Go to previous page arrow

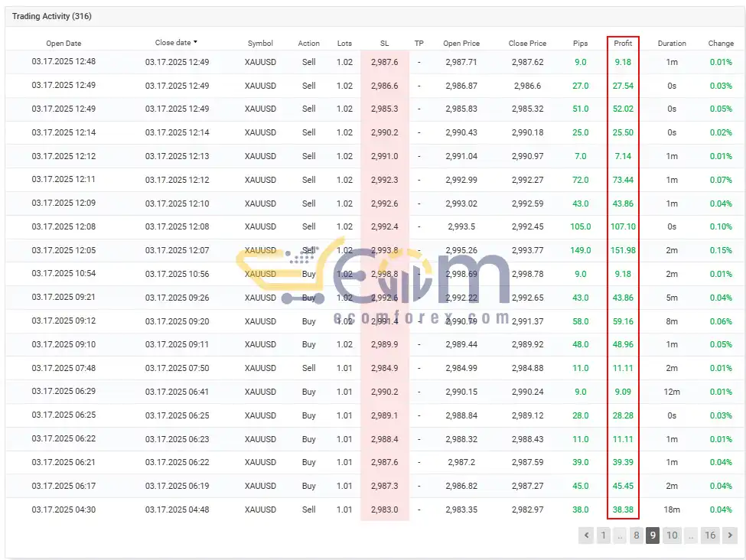tap(586, 536)
